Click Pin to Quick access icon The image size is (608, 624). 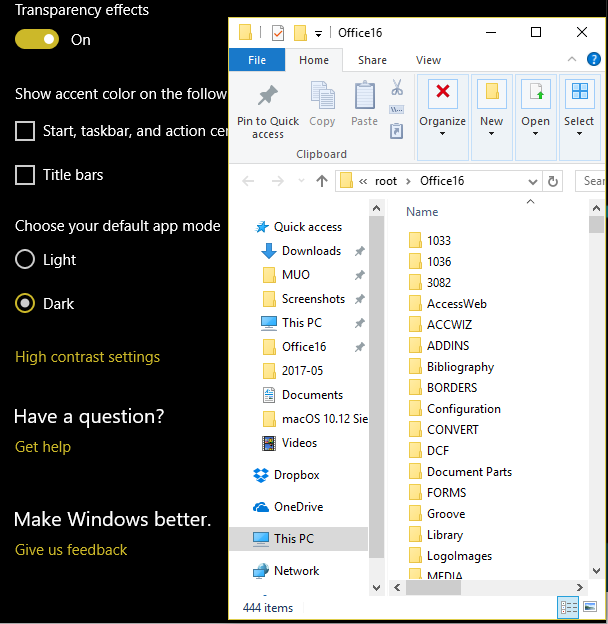[x=268, y=96]
